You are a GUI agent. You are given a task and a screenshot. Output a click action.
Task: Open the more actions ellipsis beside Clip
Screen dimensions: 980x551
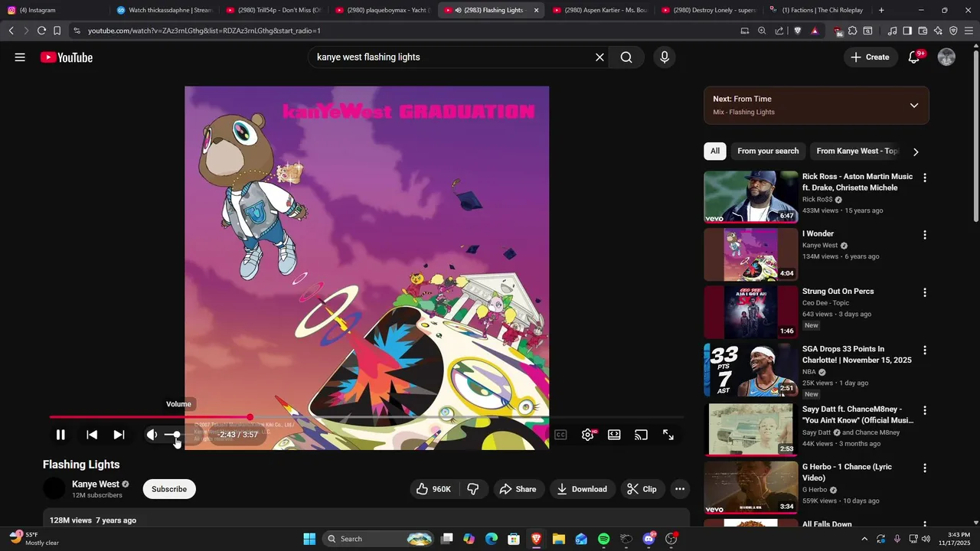pos(679,489)
